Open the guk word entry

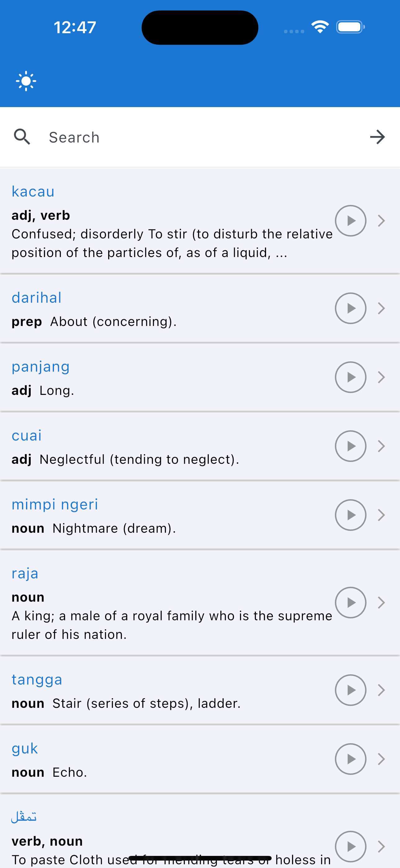[x=200, y=759]
